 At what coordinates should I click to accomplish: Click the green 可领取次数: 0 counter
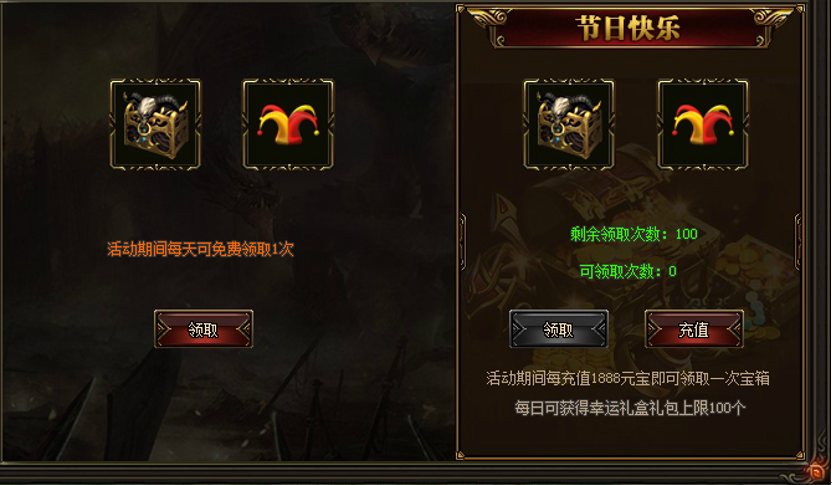(628, 271)
